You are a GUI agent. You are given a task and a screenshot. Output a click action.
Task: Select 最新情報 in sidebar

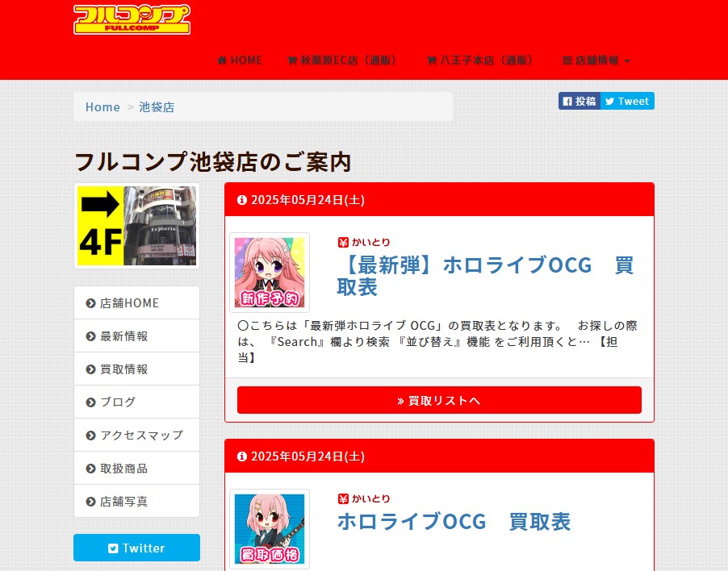[x=136, y=336]
